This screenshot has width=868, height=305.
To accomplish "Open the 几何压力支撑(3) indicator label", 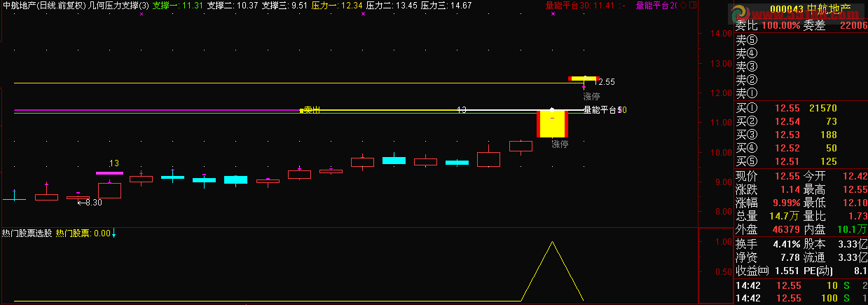I will [118, 5].
